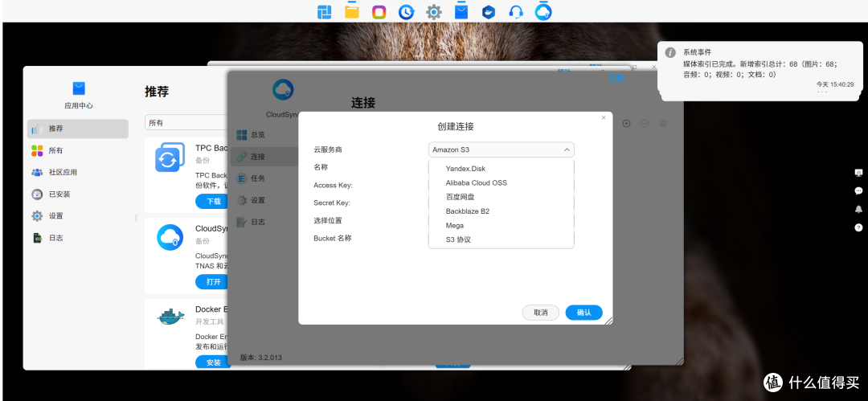Image resolution: width=868 pixels, height=401 pixels.
Task: Click the 连接 heading in CloudSync window
Action: (363, 103)
